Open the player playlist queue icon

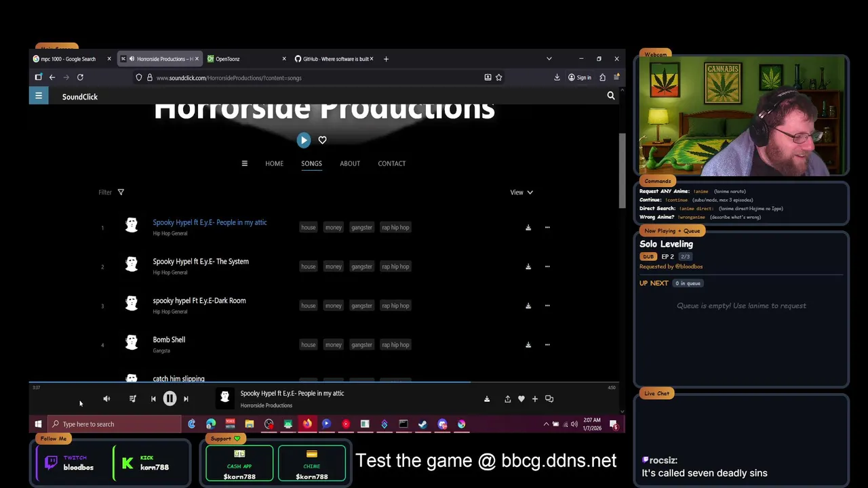tap(132, 399)
